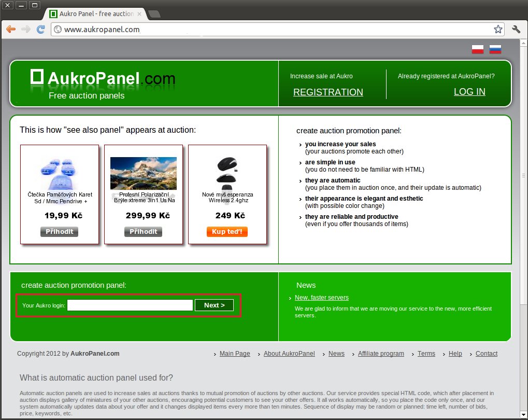The width and height of the screenshot is (528, 420).
Task: Click the browser back arrow
Action: point(11,30)
